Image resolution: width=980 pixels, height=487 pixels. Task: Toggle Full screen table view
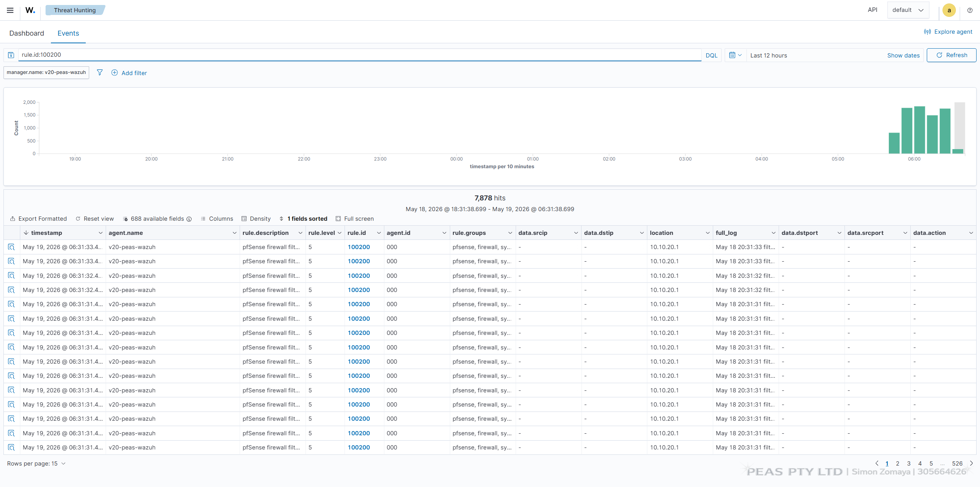click(x=355, y=219)
